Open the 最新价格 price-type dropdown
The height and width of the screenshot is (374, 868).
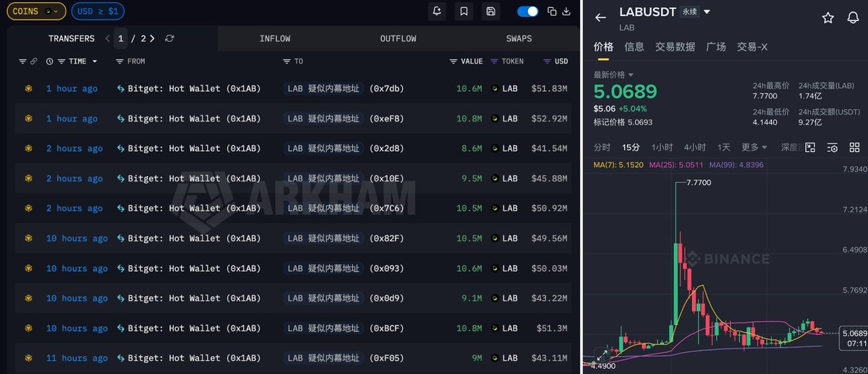[613, 75]
